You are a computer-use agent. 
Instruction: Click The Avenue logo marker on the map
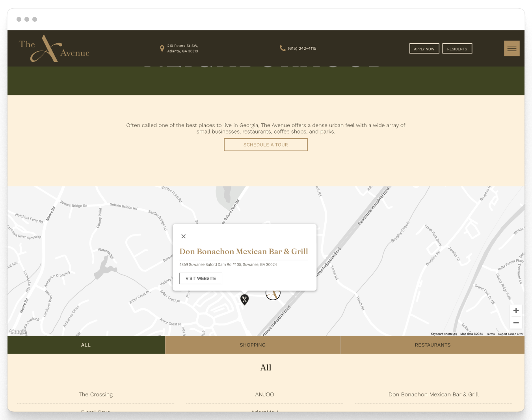point(273,294)
